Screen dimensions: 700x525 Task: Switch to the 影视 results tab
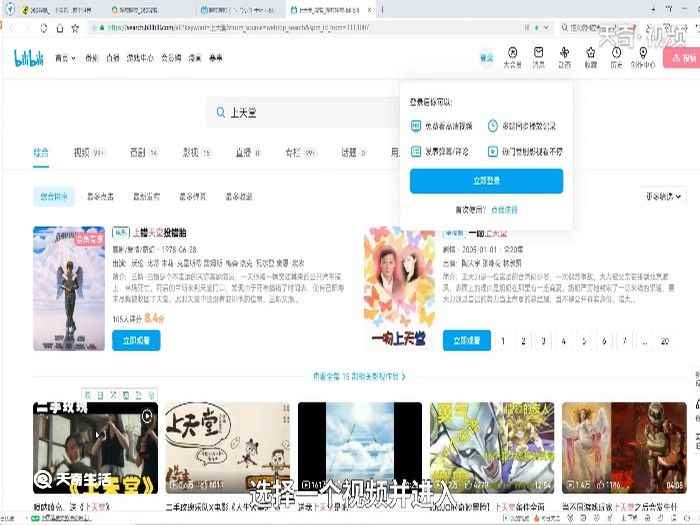196,153
